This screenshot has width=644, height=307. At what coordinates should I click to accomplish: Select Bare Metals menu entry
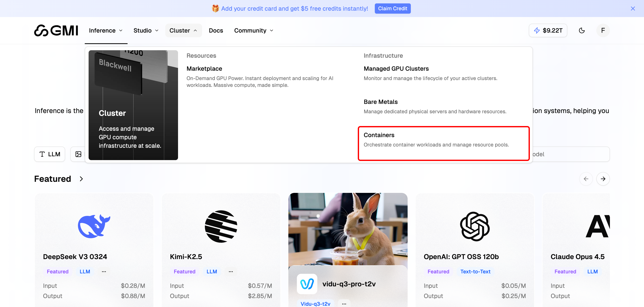(381, 102)
